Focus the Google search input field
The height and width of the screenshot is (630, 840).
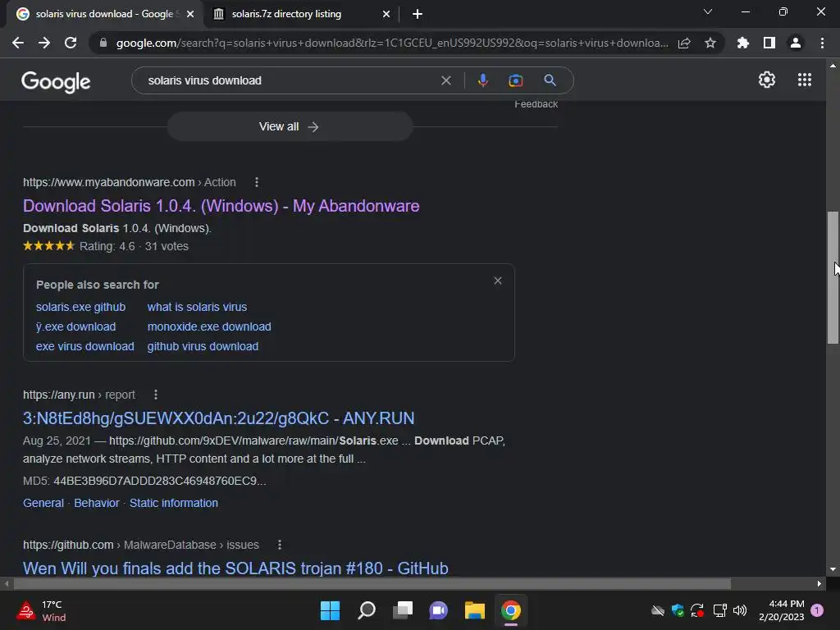pos(290,80)
